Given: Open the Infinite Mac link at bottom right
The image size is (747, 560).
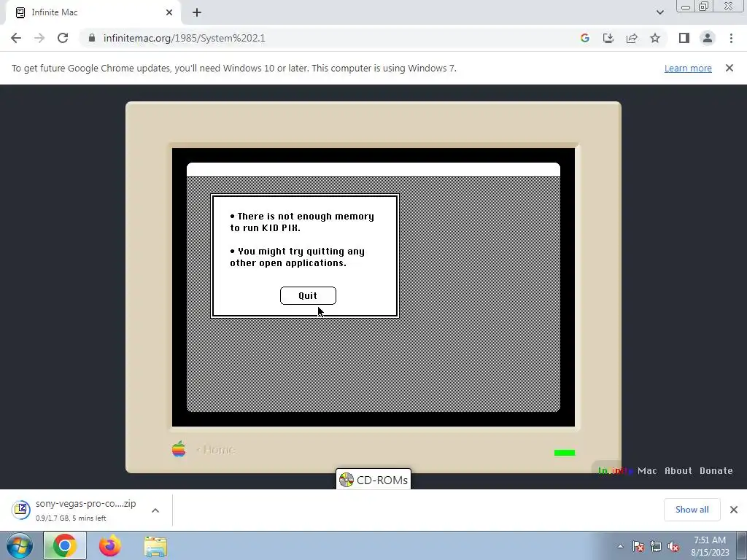Looking at the screenshot, I should click(627, 470).
